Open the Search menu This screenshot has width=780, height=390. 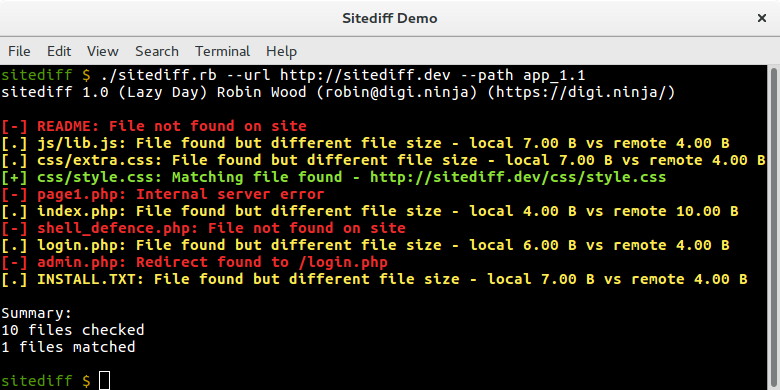(157, 51)
